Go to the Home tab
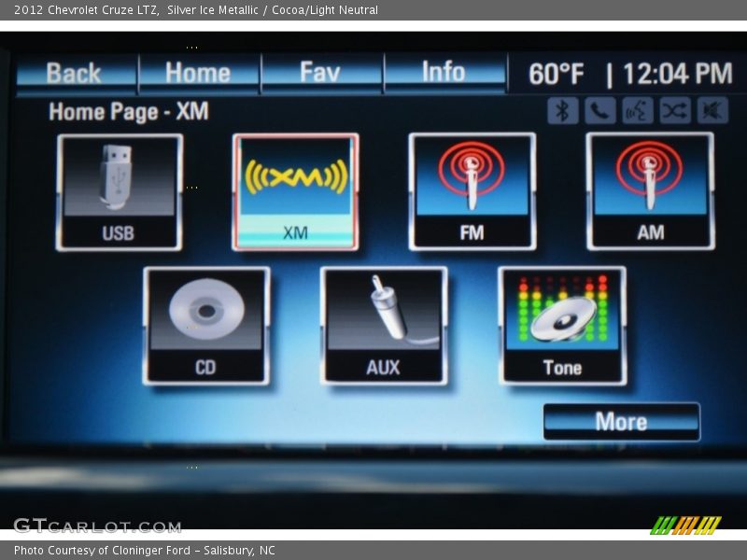The width and height of the screenshot is (747, 560). (x=198, y=73)
